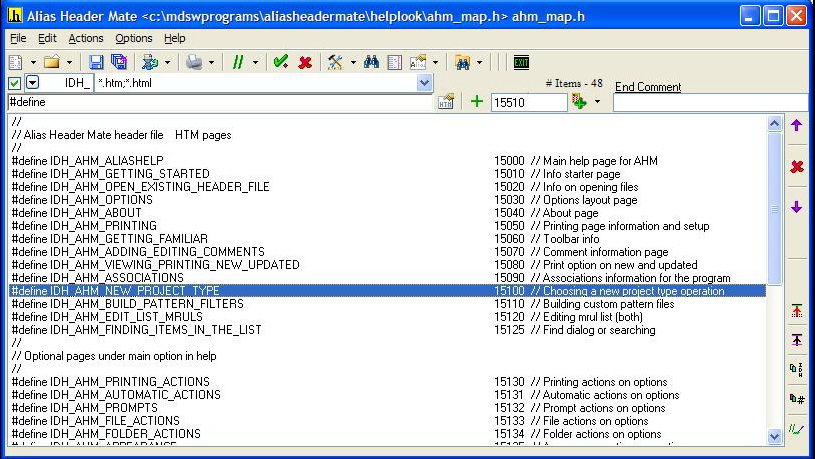Screen dimensions: 815x459
Task: Click the green plus add icon
Action: [477, 101]
